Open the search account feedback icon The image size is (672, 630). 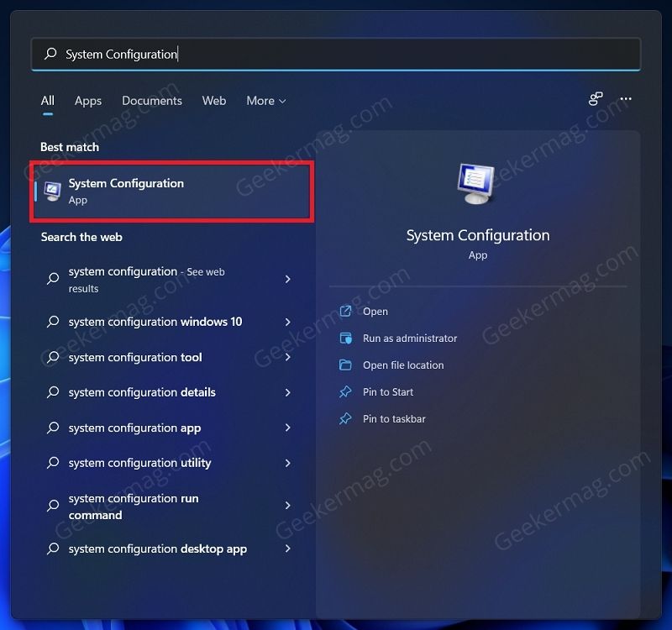(x=596, y=99)
